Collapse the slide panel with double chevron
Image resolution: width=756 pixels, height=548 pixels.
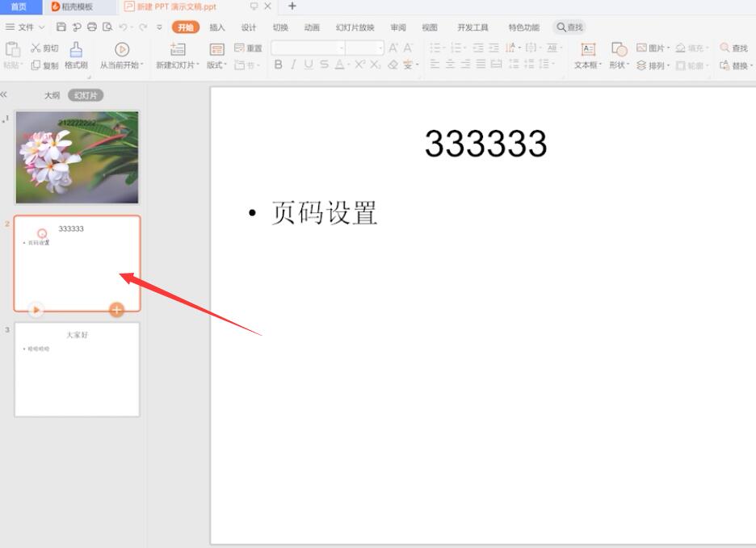[4, 94]
